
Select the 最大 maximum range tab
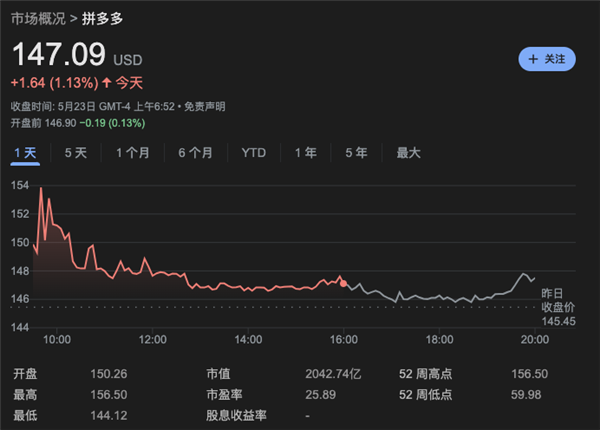pos(408,153)
